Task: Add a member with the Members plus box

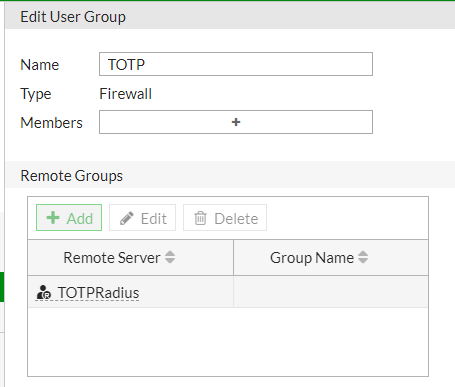Action: tap(236, 122)
